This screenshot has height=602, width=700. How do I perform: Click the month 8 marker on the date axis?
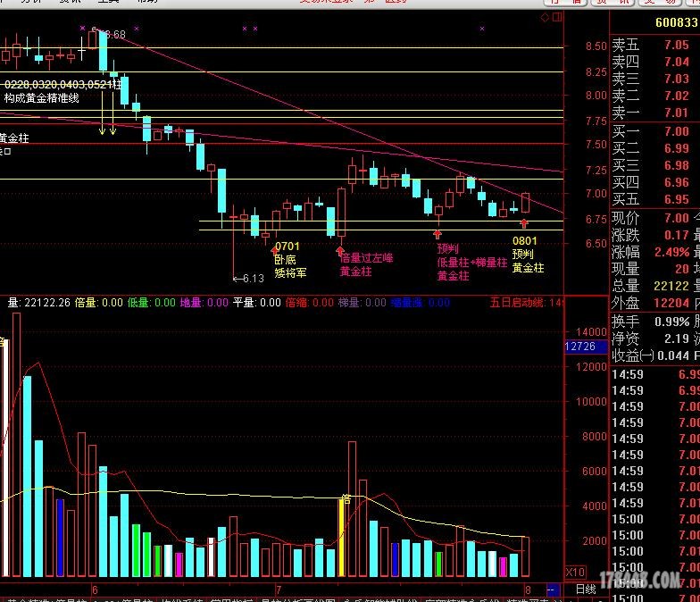click(x=528, y=589)
